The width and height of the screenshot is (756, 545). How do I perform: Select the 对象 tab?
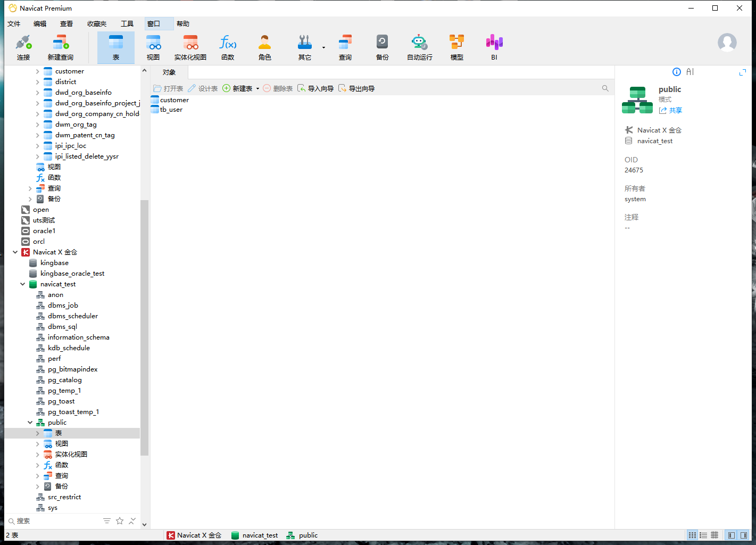pos(169,72)
